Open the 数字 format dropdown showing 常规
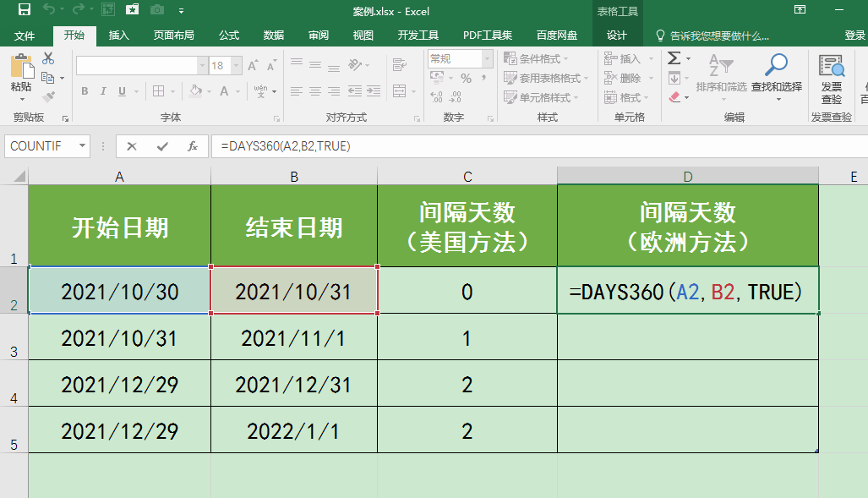This screenshot has height=498, width=868. click(x=486, y=58)
